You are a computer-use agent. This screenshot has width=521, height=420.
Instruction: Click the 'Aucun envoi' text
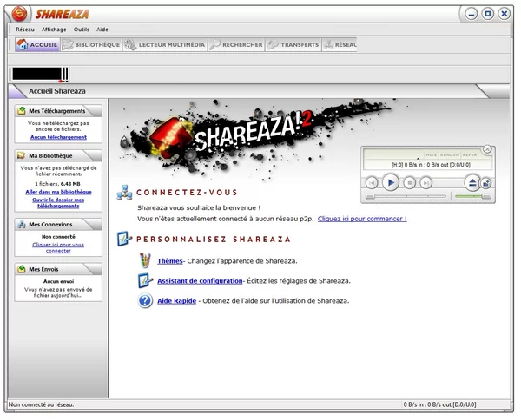point(58,281)
